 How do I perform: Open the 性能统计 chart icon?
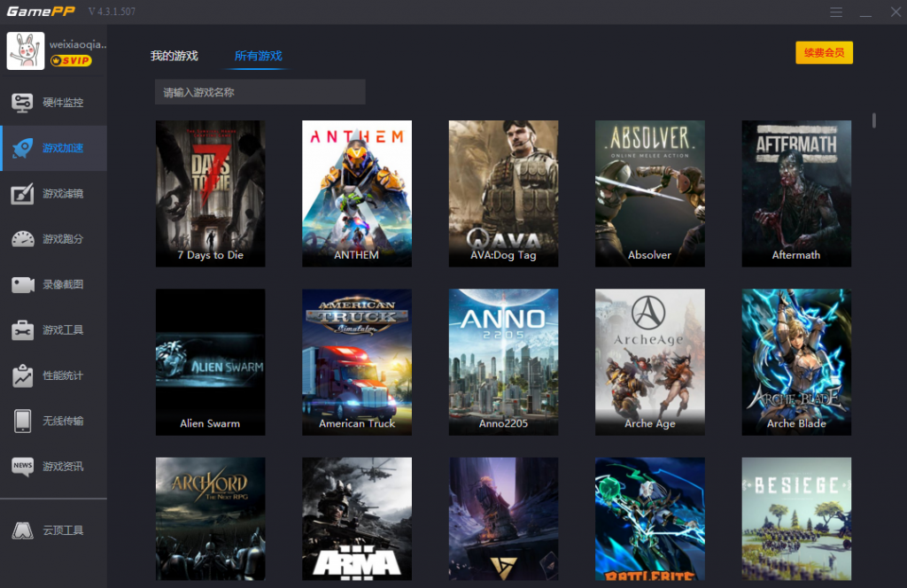tap(22, 375)
